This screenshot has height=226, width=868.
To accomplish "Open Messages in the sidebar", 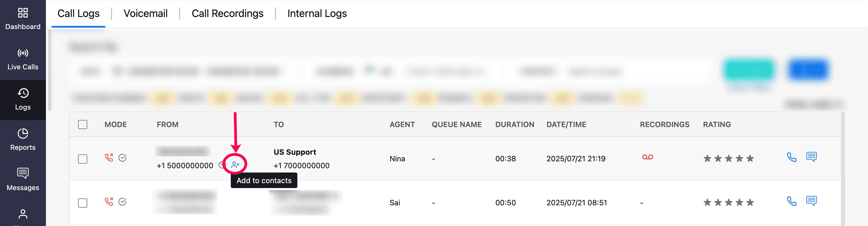I will click(23, 180).
